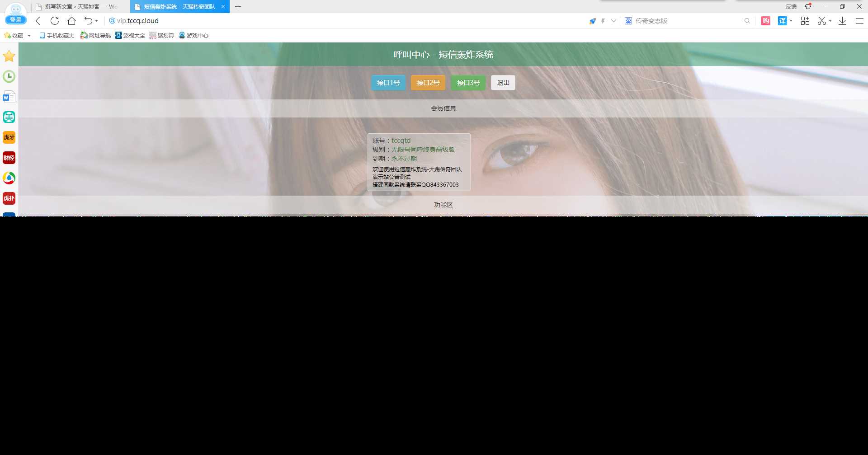Open the Huya 虎牙 shortcut in sidebar
Viewport: 868px width, 455px height.
coord(9,137)
